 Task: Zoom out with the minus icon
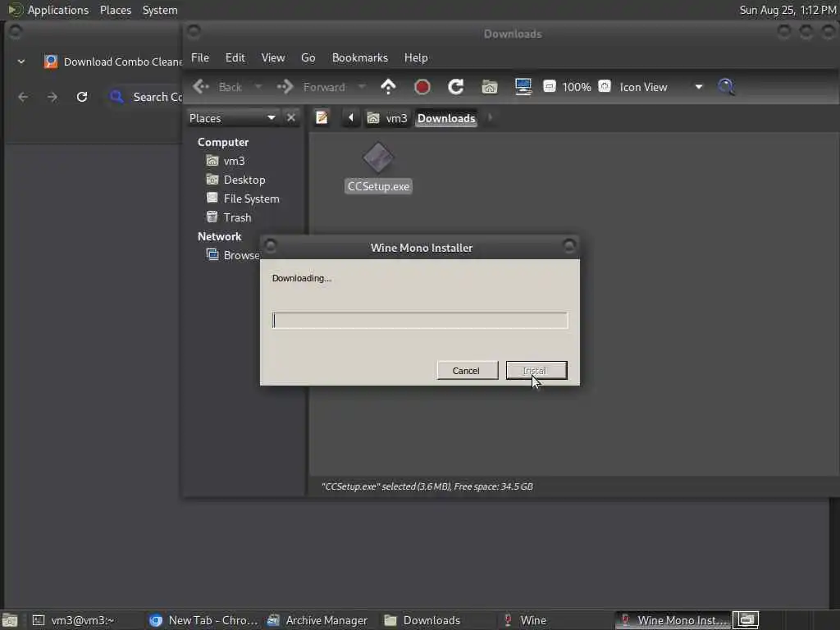[x=549, y=86]
